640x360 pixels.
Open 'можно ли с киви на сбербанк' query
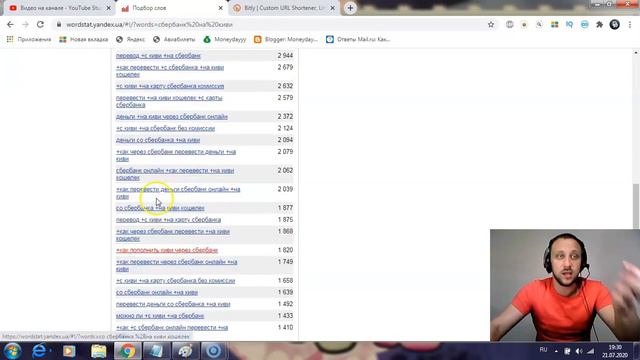160,316
